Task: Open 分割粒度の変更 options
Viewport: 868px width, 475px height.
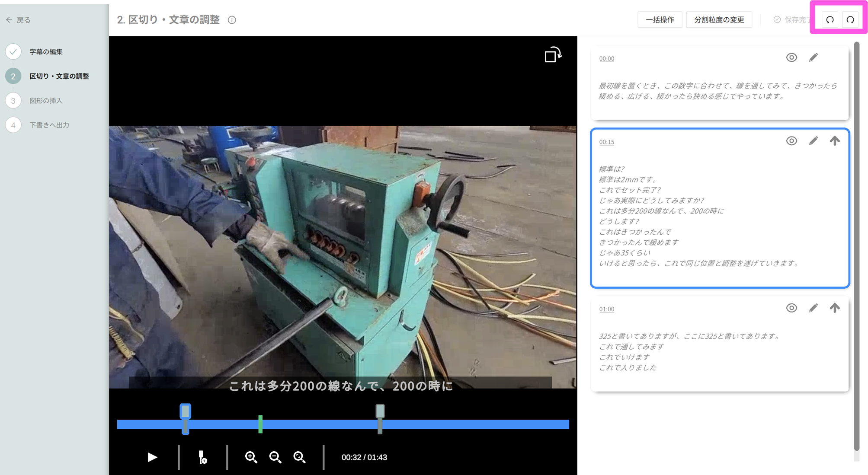Action: coord(719,20)
